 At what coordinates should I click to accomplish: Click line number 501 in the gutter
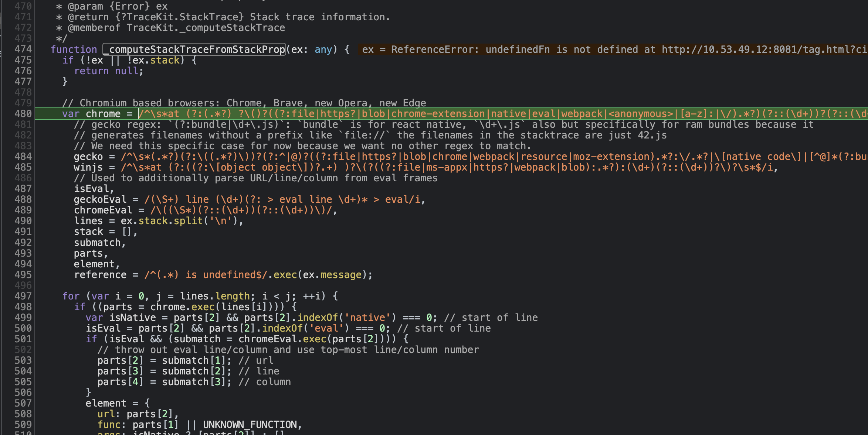(23, 339)
